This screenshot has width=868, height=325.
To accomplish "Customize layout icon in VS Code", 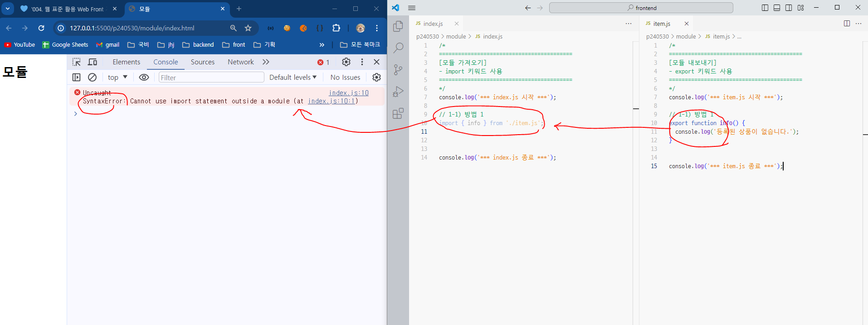I will point(801,8).
